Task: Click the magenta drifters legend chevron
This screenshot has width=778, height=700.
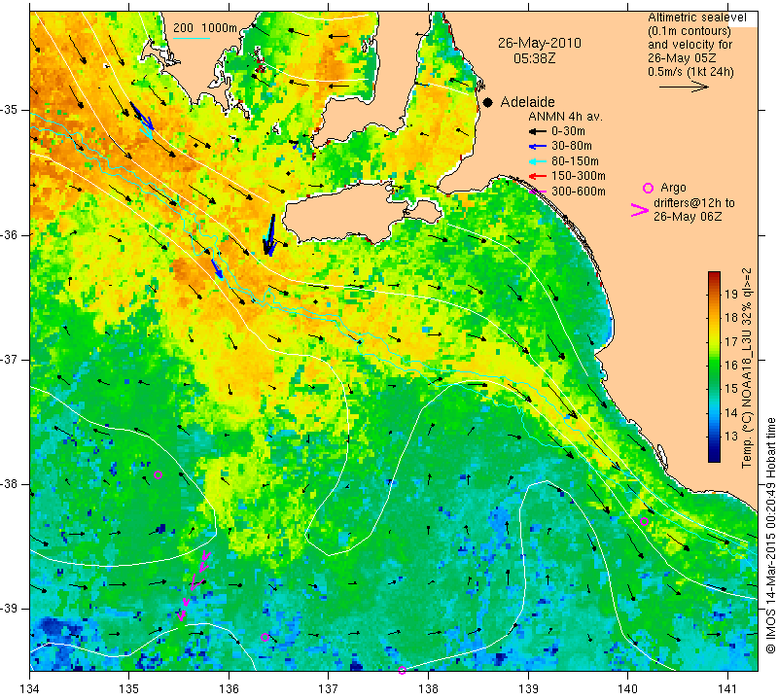Action: 640,210
